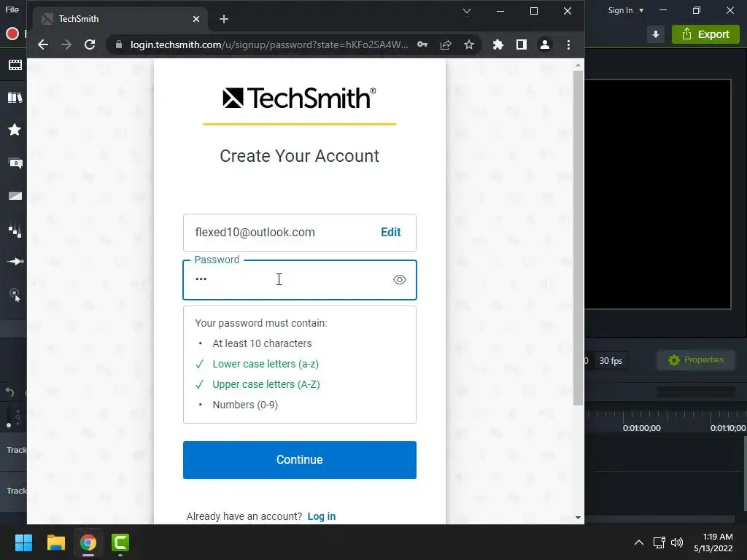Click the Camtasia record button
747x560 pixels.
(x=12, y=34)
